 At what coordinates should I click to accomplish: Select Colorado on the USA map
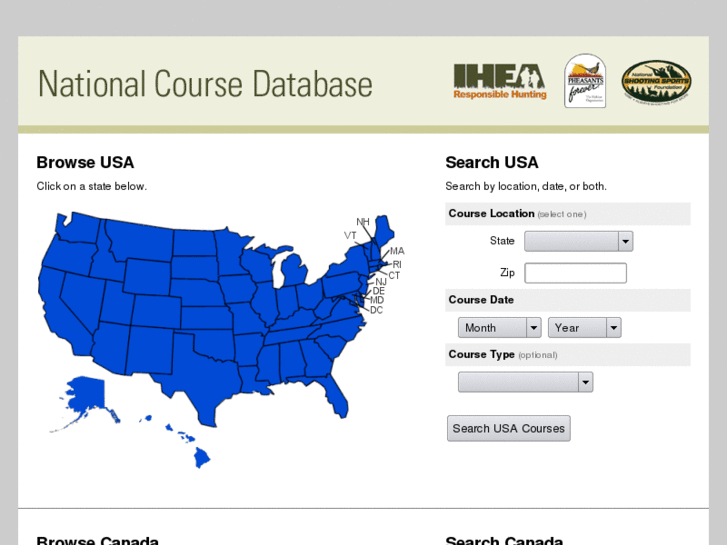156,312
